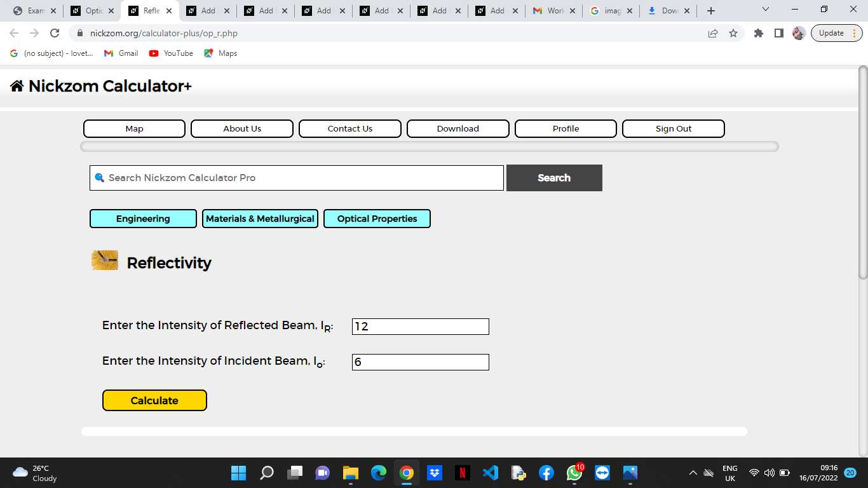This screenshot has width=868, height=488.
Task: Toggle the browser side panel icon
Action: (x=778, y=33)
